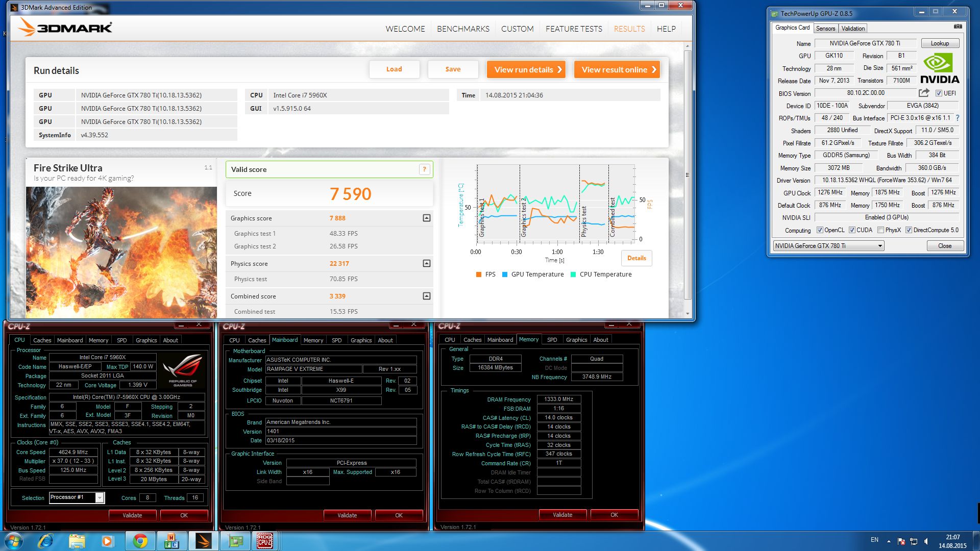Click the Lookup button in GPU-Z
The width and height of the screenshot is (980, 551).
pos(940,43)
